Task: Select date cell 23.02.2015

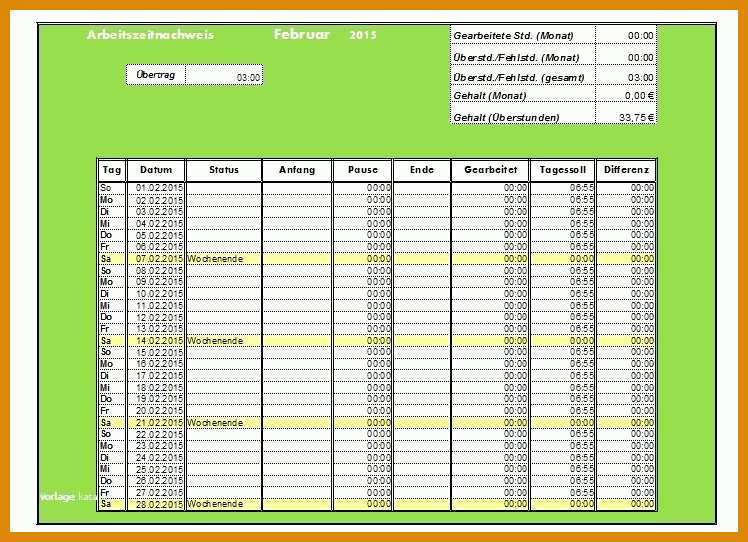Action: tap(156, 446)
